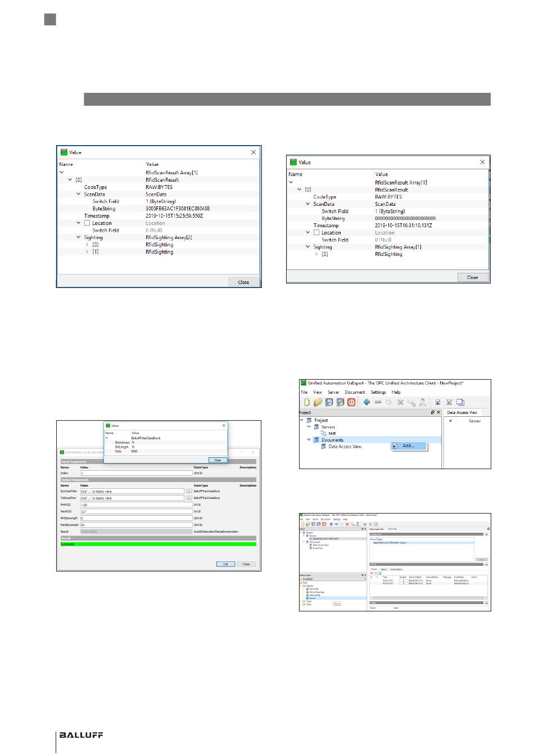The width and height of the screenshot is (534, 756).
Task: Click the MinRSSI field showing -128
Action: click(x=136, y=505)
